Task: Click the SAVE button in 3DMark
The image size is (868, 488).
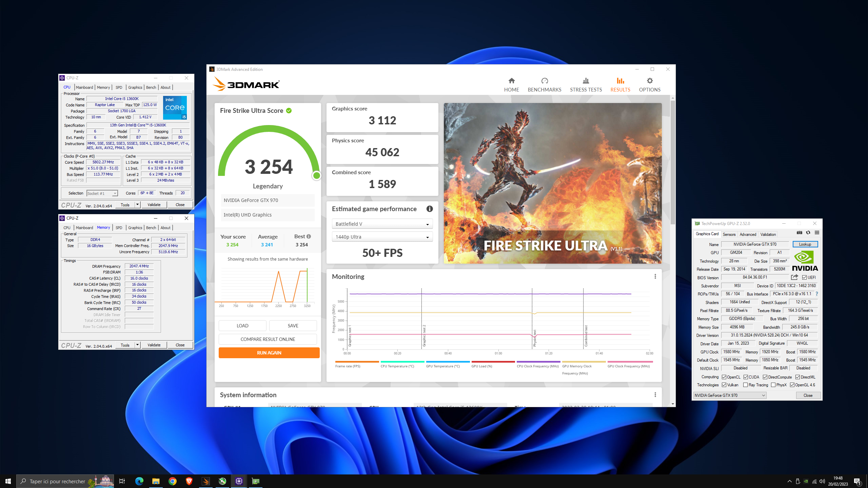Action: pos(293,326)
